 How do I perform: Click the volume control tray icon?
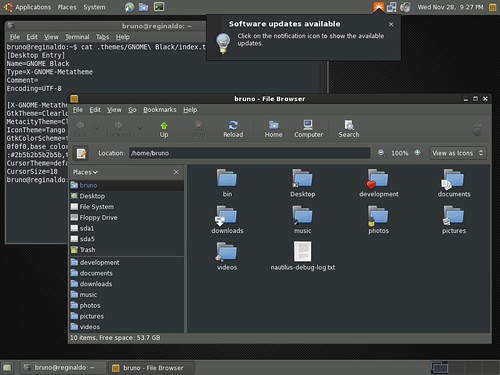pos(405,7)
